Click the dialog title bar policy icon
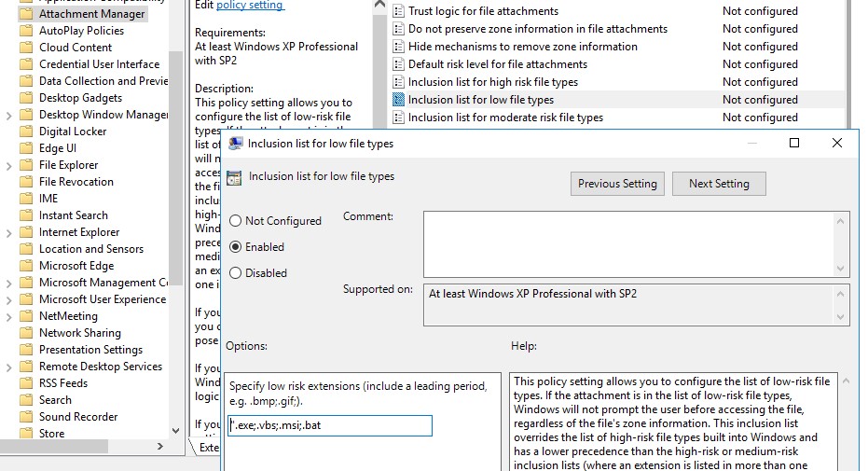 click(x=236, y=144)
